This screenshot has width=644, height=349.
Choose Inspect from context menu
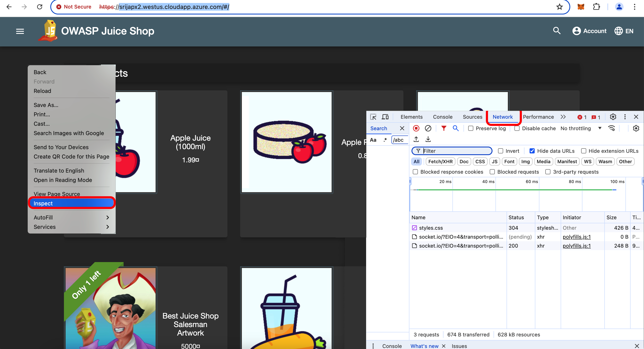click(72, 203)
